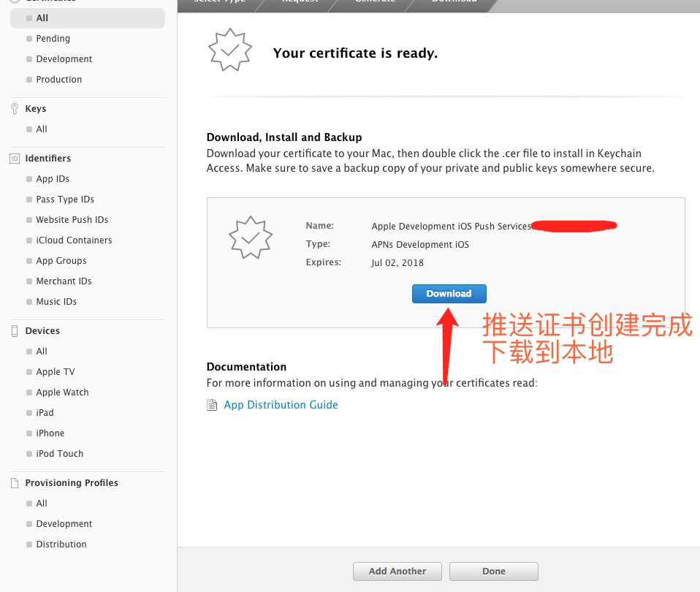Show Development certificates
Viewport: 700px width, 592px height.
point(64,59)
